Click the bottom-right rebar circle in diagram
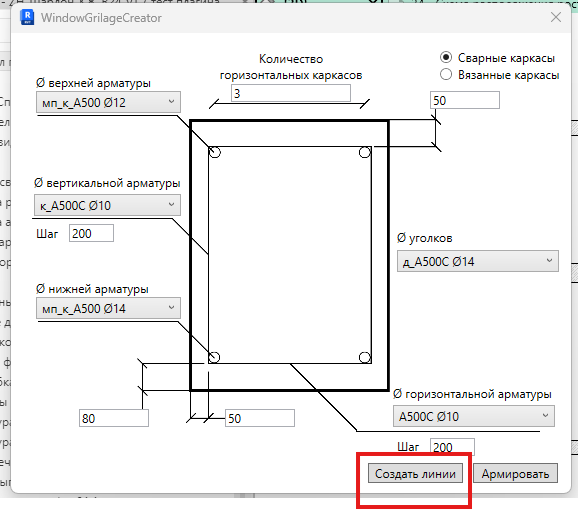 [x=365, y=357]
